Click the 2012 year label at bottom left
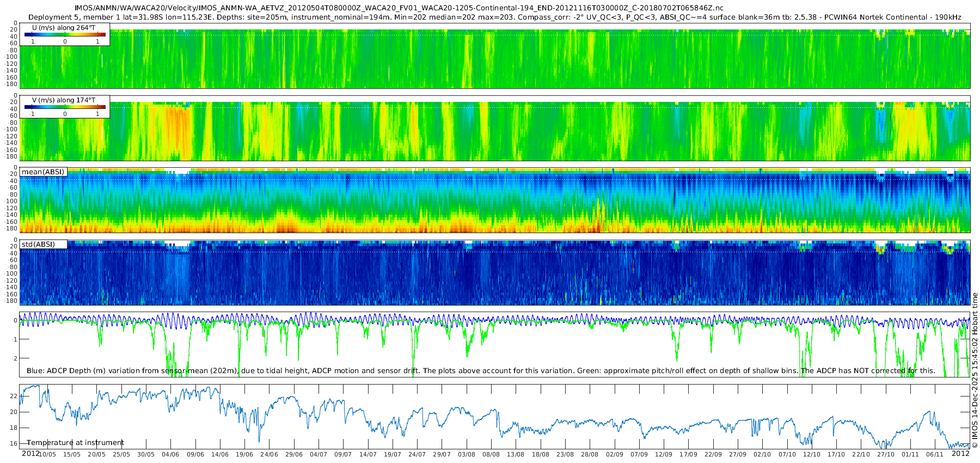 (x=30, y=453)
